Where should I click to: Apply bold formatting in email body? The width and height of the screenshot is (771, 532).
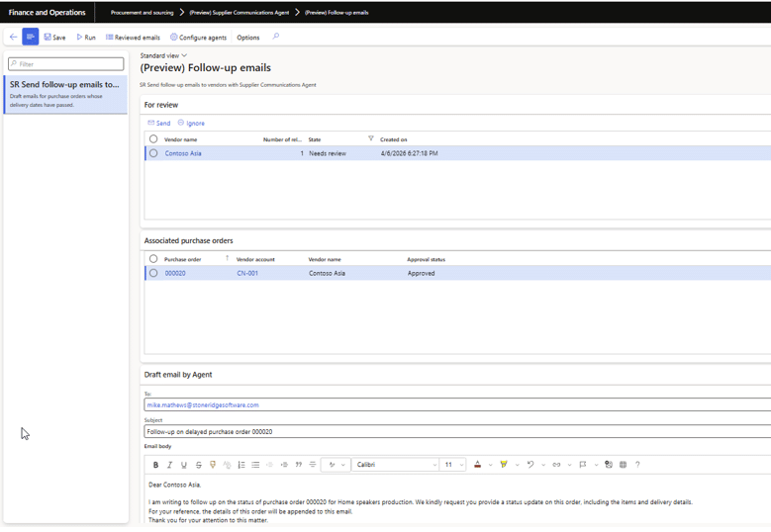pyautogui.click(x=155, y=465)
